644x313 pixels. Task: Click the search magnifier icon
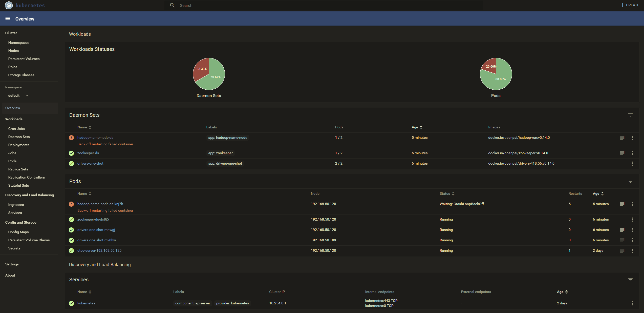pyautogui.click(x=172, y=5)
